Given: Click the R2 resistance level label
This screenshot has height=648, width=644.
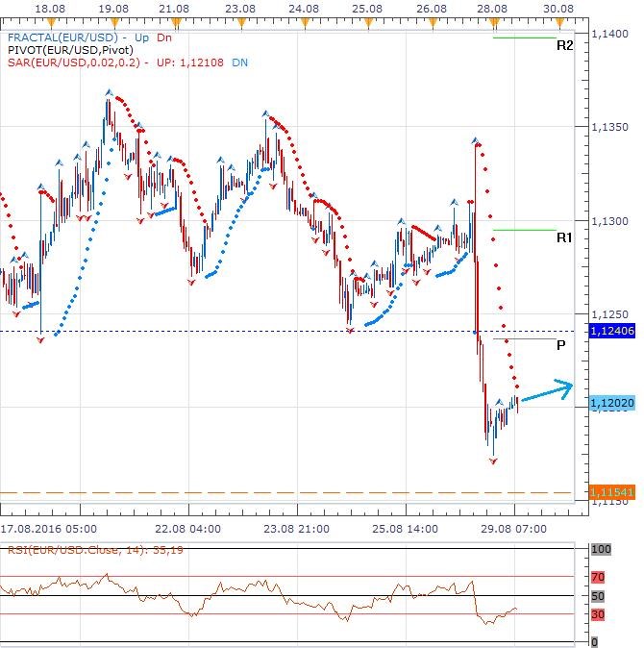Looking at the screenshot, I should click(565, 45).
